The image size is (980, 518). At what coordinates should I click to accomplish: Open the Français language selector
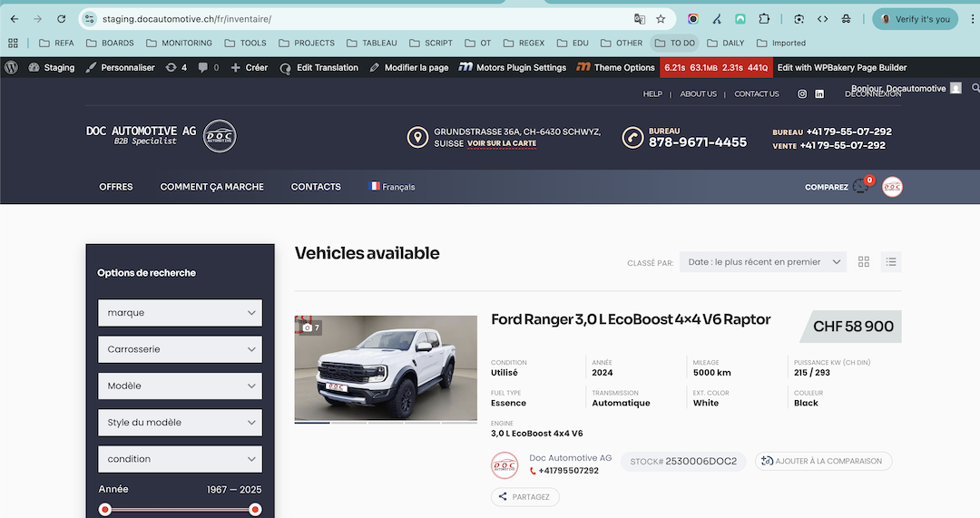(392, 187)
